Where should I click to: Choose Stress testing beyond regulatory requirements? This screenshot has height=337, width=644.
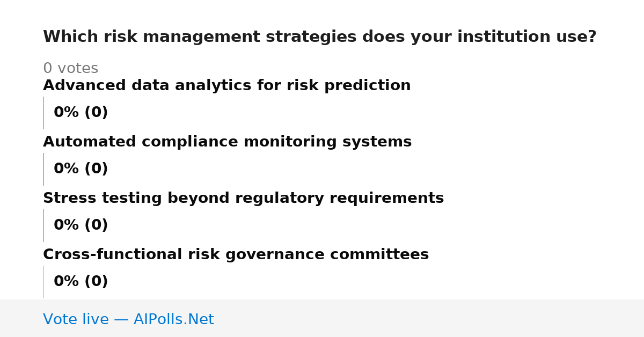(x=244, y=199)
